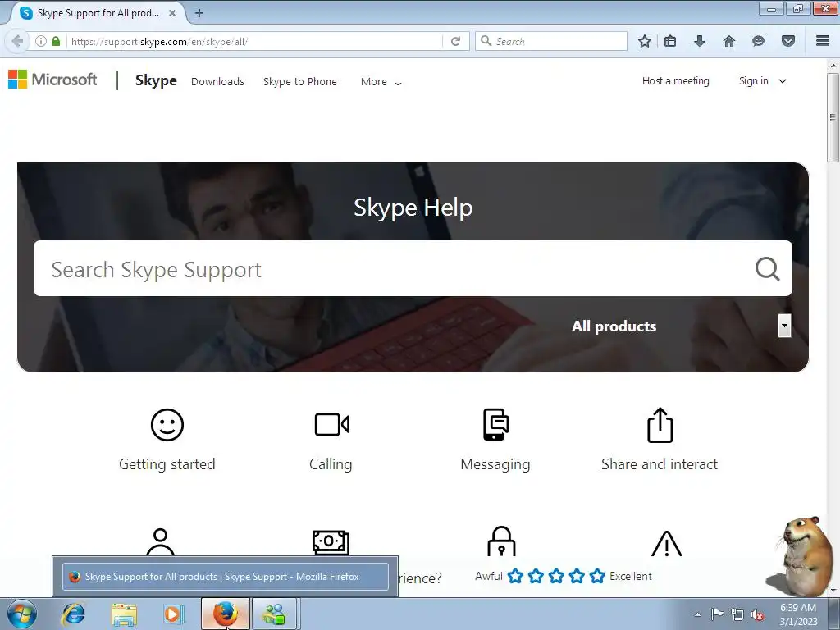Rate five stars next to Excellent
The width and height of the screenshot is (840, 630).
[597, 576]
